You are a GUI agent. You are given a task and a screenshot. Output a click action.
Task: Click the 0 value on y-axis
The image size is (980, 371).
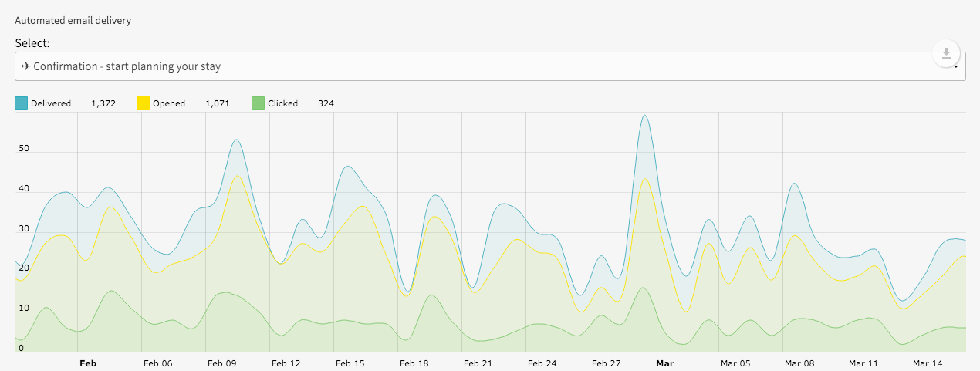coord(22,348)
